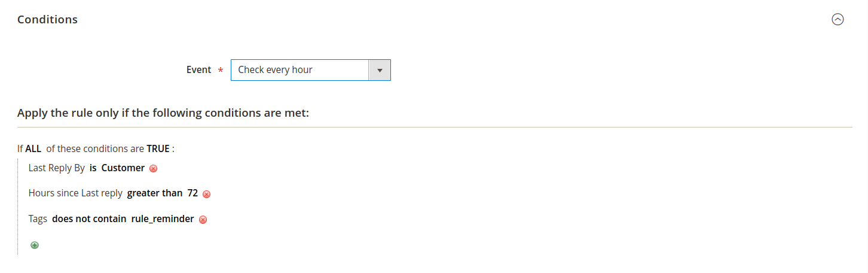Delete the Hours since Last reply condition
868x273 pixels.
click(x=207, y=194)
